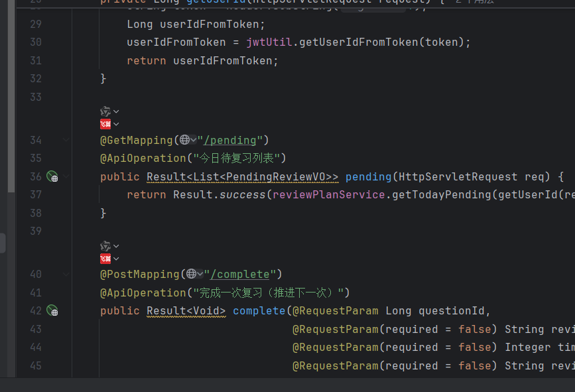This screenshot has width=575, height=392.
Task: Click the red plugin icon above @GetMapping
Action: [105, 124]
